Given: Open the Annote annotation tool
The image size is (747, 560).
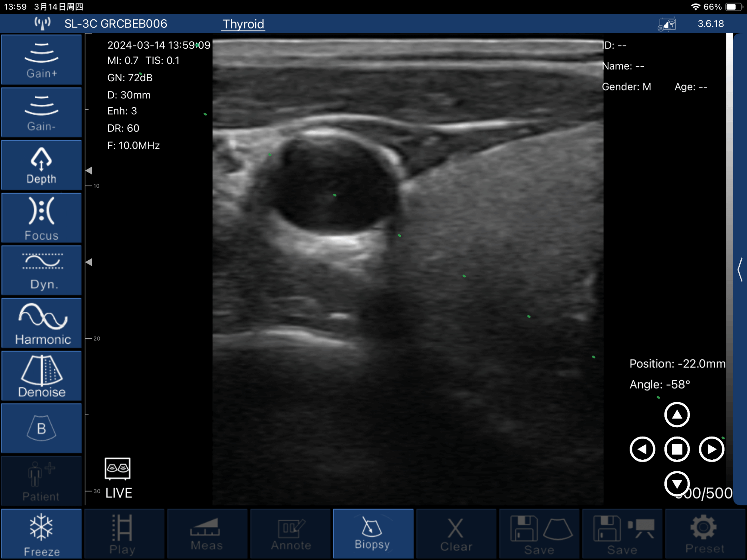Looking at the screenshot, I should (x=290, y=533).
